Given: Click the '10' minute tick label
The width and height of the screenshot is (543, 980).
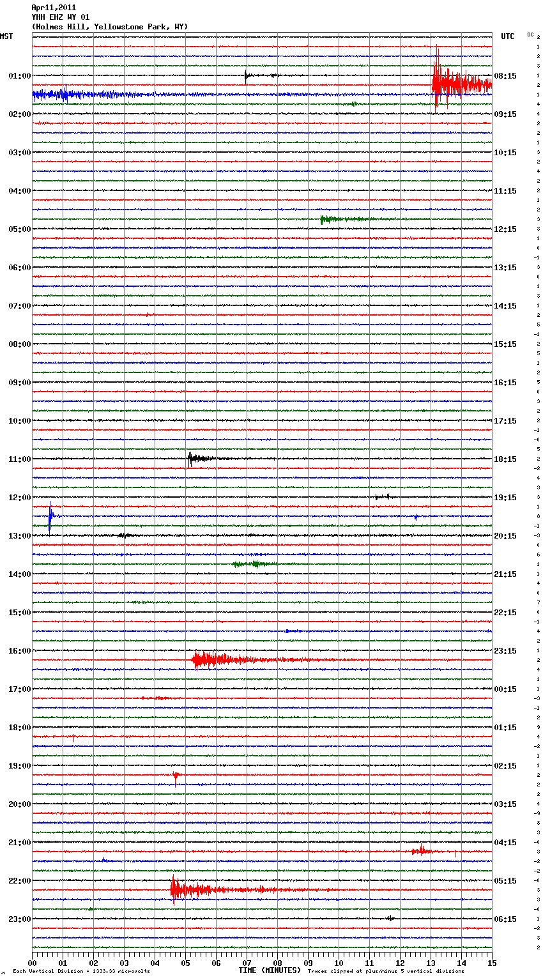Looking at the screenshot, I should tap(339, 963).
